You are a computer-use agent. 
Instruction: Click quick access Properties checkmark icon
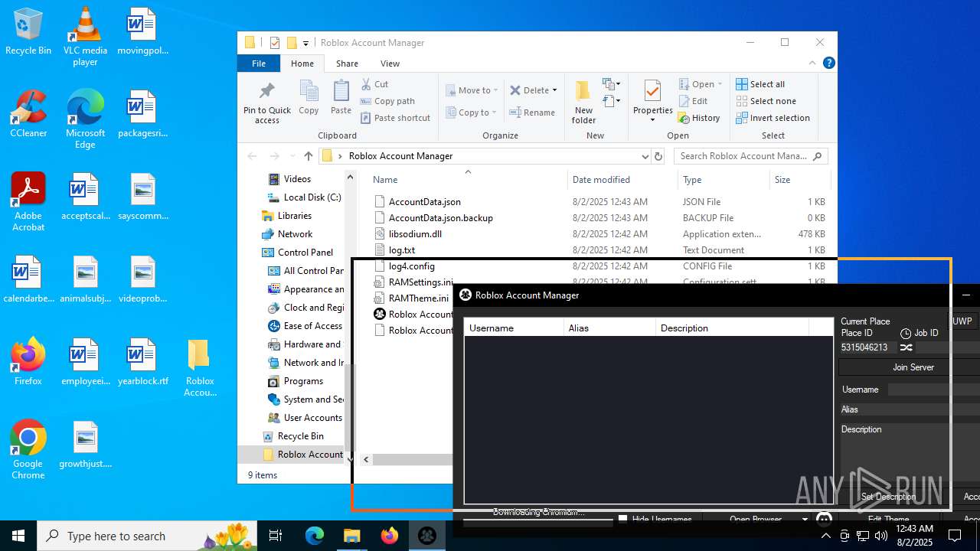point(275,43)
